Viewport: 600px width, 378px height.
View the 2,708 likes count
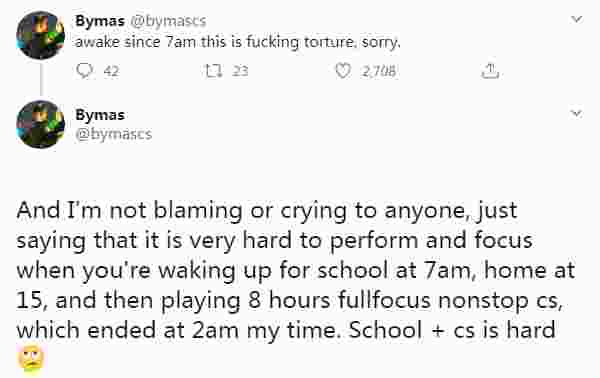(378, 71)
